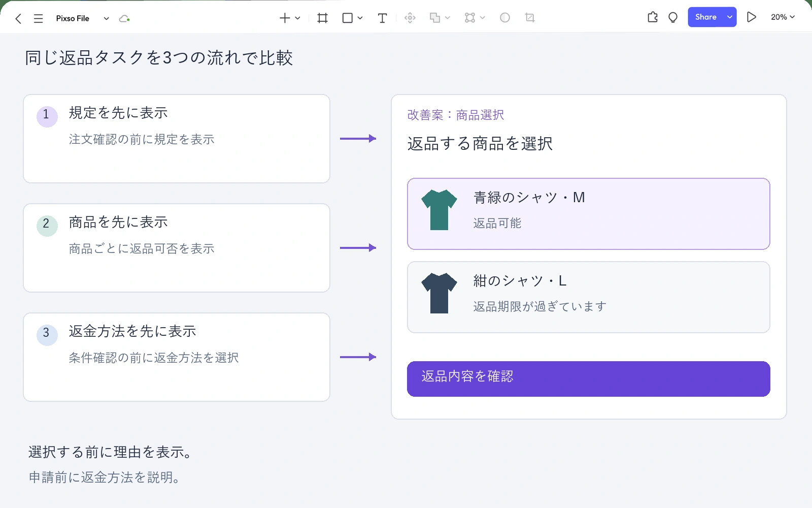Click text 申請前に返金方法を説明。
The image size is (812, 508).
(x=105, y=478)
